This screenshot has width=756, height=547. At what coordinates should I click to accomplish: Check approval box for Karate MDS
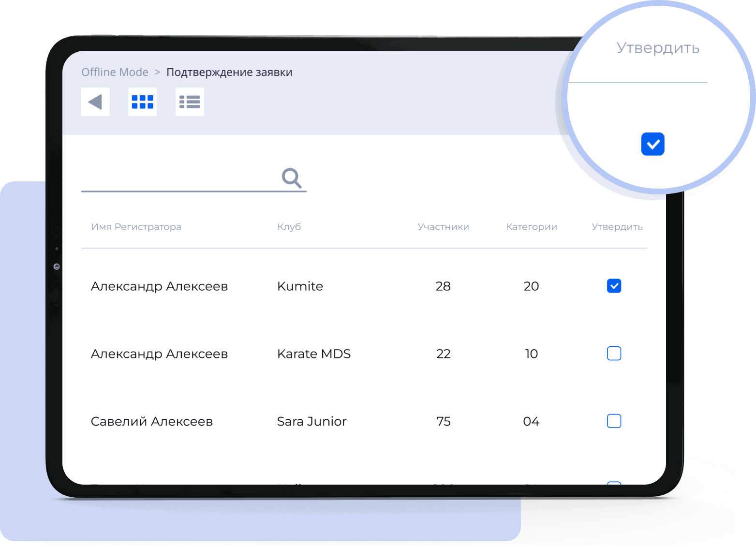coord(614,354)
